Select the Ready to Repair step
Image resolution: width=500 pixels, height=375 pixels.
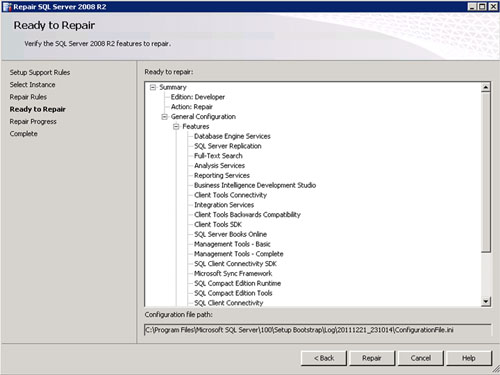pos(37,109)
